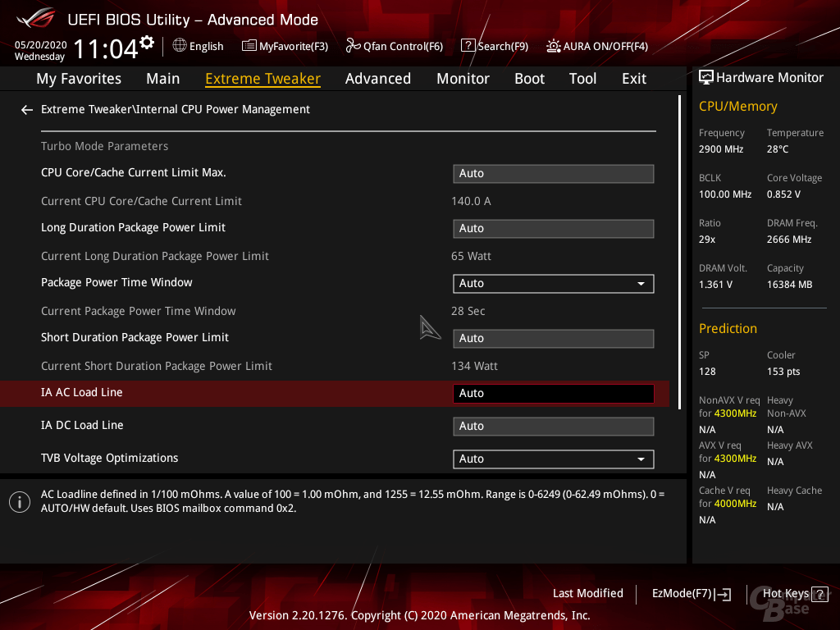Click the EzMode exit arrow icon

point(724,594)
